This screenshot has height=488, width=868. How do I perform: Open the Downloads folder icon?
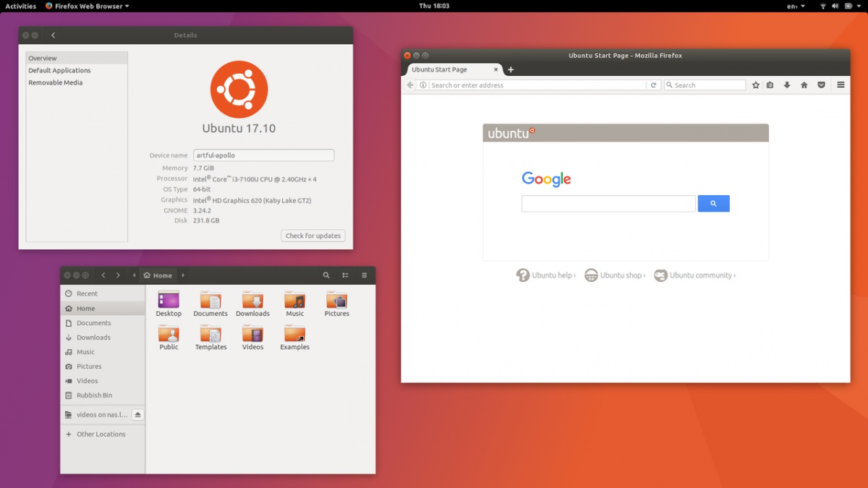(x=252, y=301)
